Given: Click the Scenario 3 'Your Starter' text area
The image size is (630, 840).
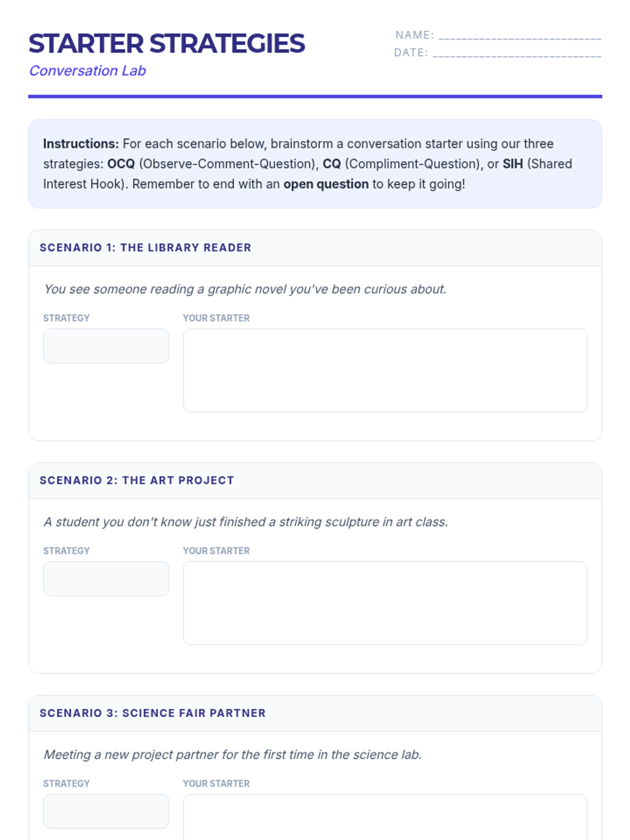Looking at the screenshot, I should (x=385, y=817).
